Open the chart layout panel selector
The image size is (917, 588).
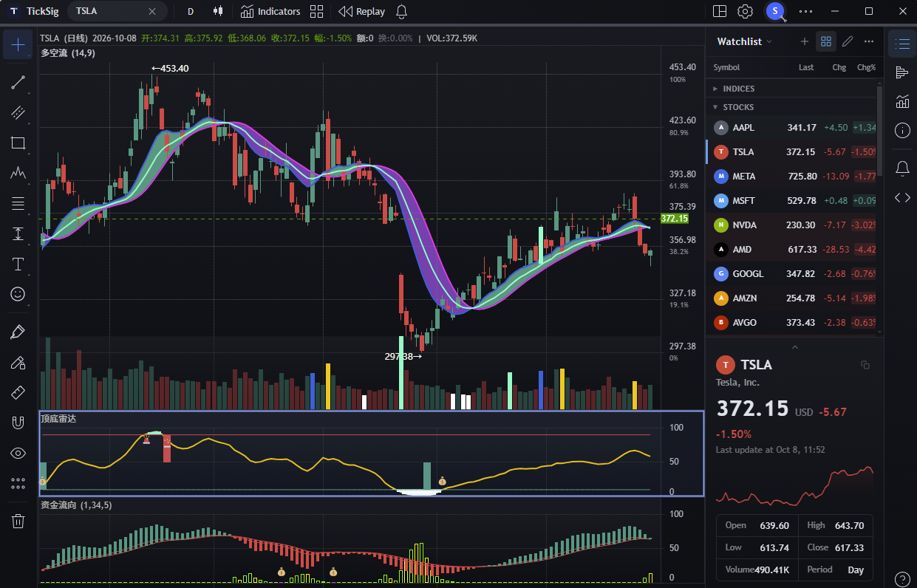tap(720, 11)
